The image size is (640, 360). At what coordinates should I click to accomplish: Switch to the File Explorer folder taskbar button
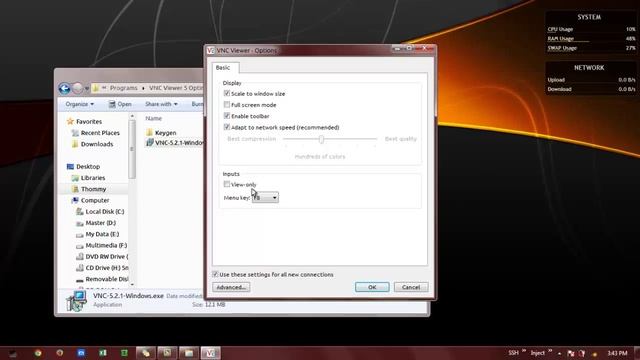coord(189,353)
